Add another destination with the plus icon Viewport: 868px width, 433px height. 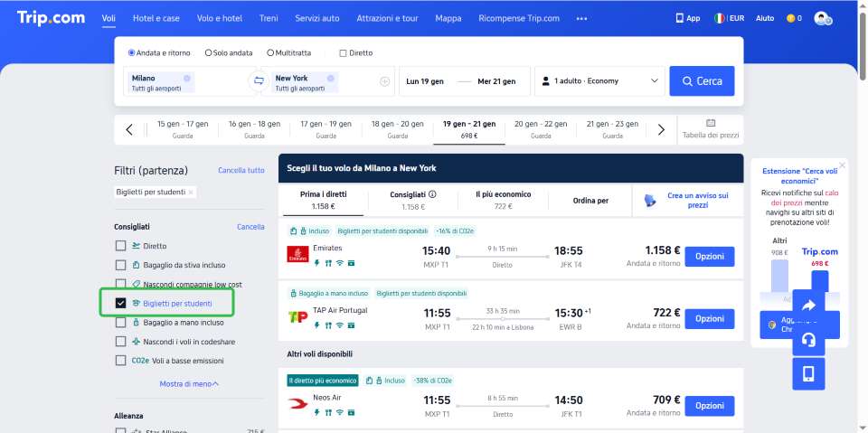point(385,81)
